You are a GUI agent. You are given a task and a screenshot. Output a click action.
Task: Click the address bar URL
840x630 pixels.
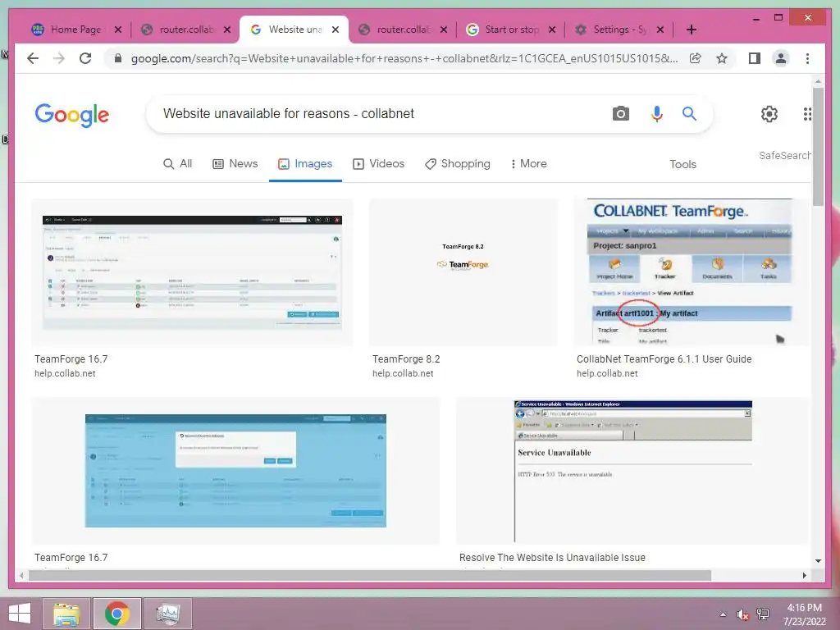pos(404,58)
